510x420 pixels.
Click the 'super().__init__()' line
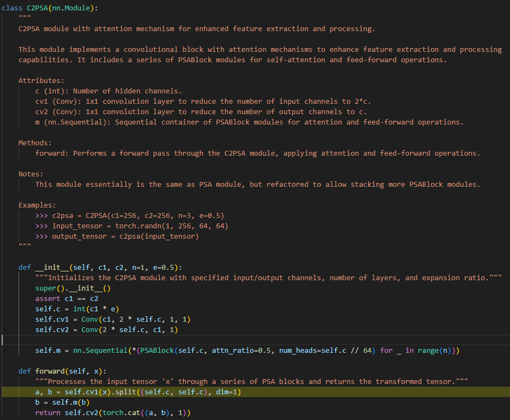[x=73, y=288]
